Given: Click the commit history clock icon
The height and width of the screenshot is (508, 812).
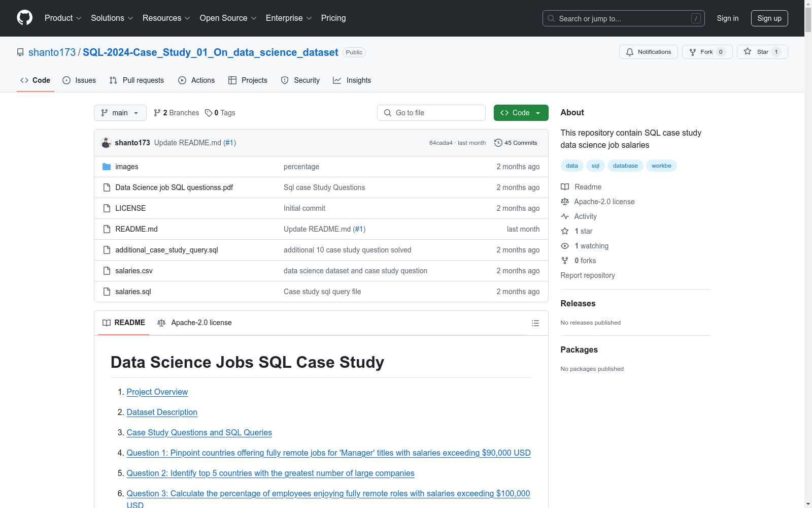Looking at the screenshot, I should (498, 143).
